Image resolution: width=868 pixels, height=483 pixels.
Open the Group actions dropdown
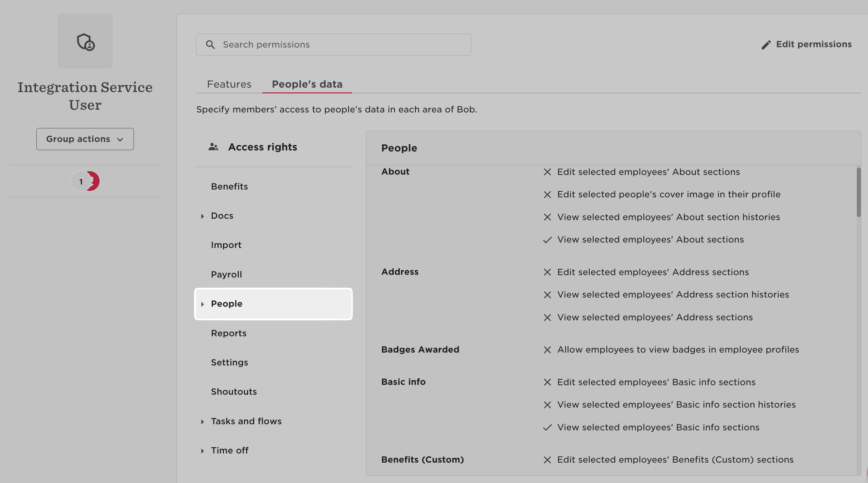click(85, 139)
